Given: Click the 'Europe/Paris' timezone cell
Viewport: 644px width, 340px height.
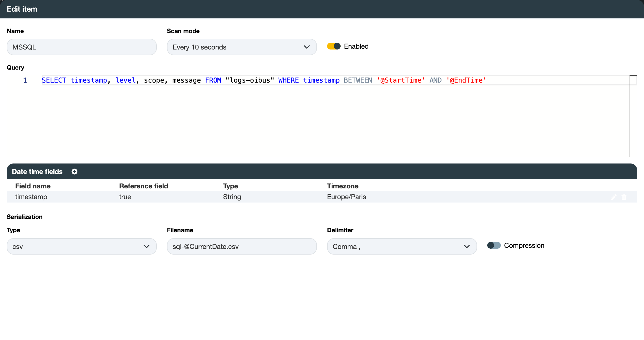Looking at the screenshot, I should [347, 197].
